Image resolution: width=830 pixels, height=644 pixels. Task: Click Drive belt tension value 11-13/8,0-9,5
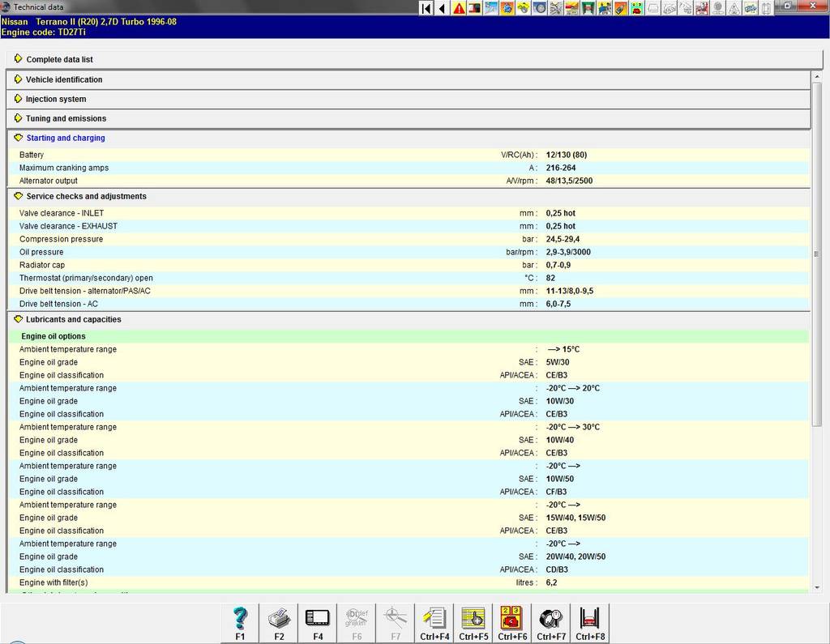pos(570,291)
